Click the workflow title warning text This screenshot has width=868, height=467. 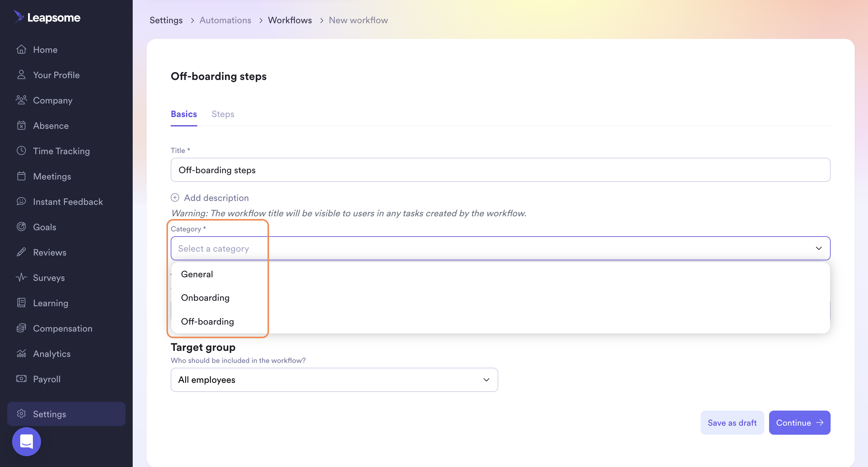click(349, 213)
